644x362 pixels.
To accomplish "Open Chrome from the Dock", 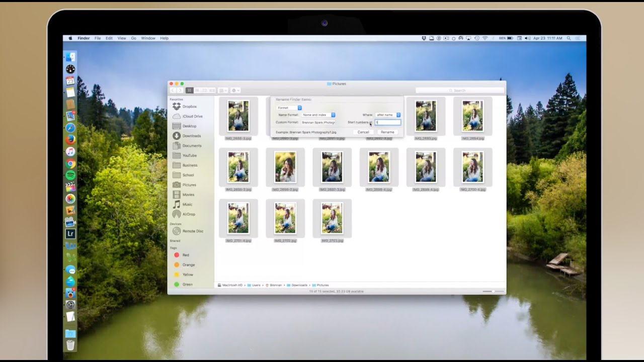I will tap(70, 163).
